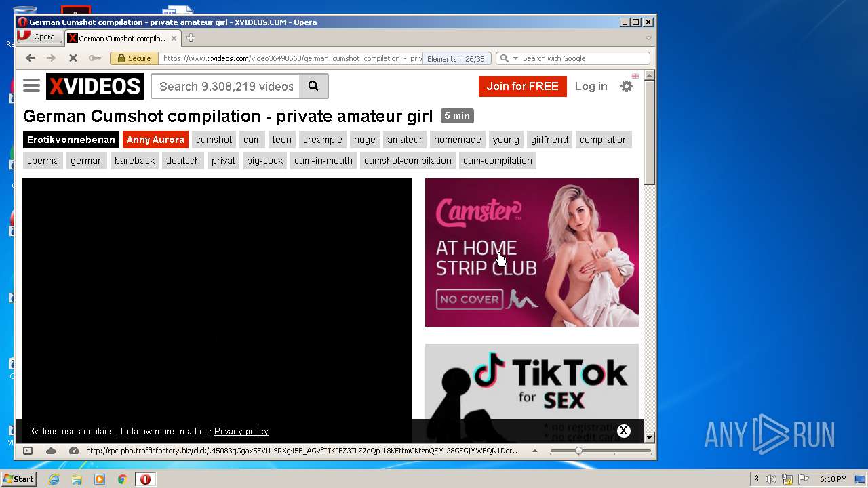Open the Windows Start menu
The width and height of the screenshot is (868, 488).
[x=18, y=479]
